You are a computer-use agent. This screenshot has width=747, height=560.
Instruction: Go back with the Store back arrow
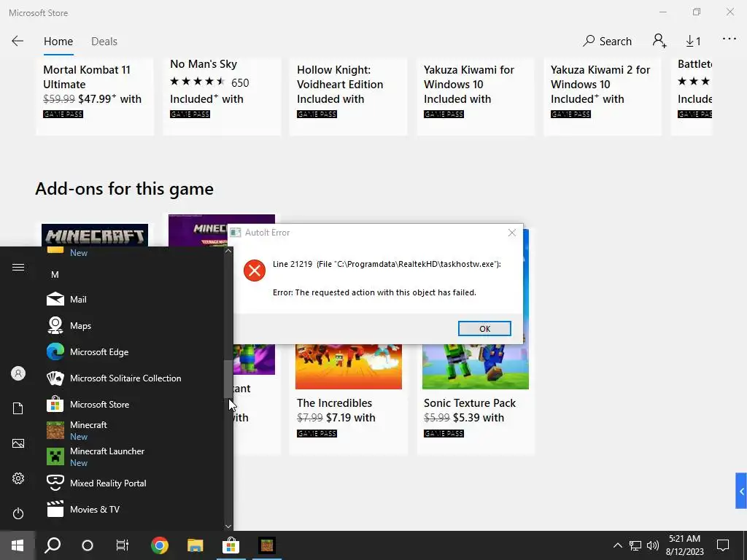click(18, 41)
